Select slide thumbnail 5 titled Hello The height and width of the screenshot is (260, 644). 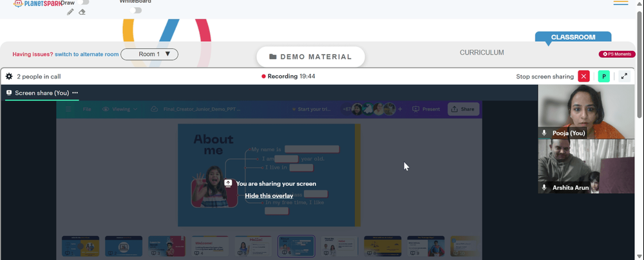253,246
